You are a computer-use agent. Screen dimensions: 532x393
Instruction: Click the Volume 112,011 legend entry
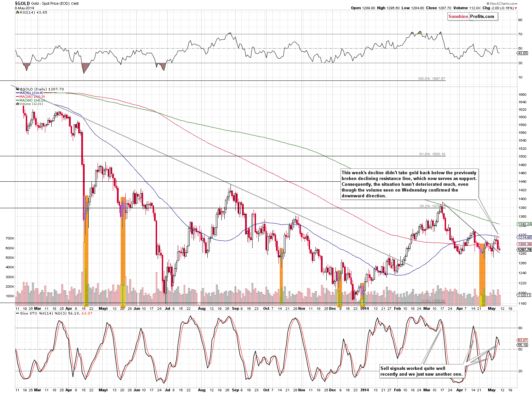coord(31,104)
